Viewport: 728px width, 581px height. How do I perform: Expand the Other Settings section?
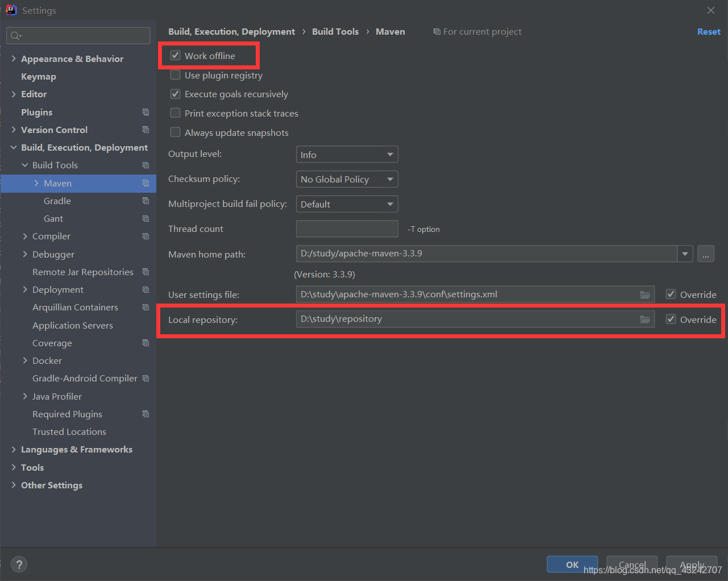pos(14,485)
